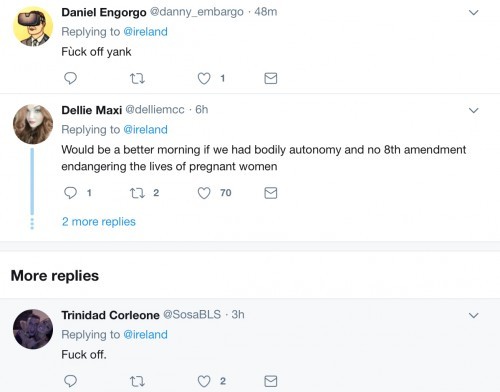Like Dellie Maxi's tweet with 70 likes
The width and height of the screenshot is (500, 392).
click(204, 193)
